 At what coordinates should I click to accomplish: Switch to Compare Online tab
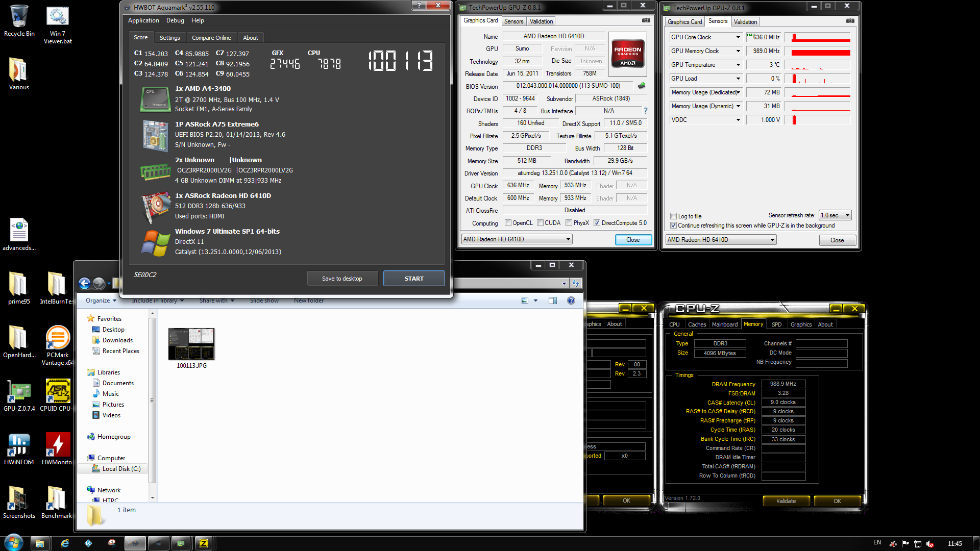[x=211, y=38]
